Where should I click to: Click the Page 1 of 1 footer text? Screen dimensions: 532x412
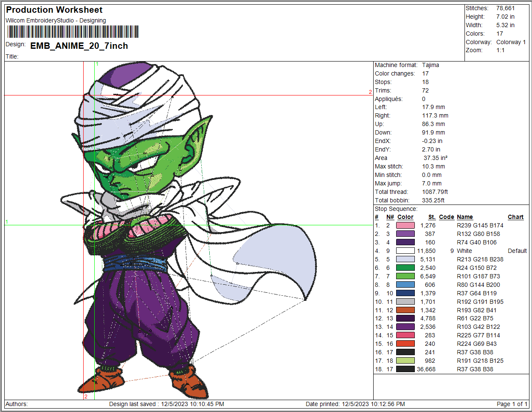[x=512, y=404]
